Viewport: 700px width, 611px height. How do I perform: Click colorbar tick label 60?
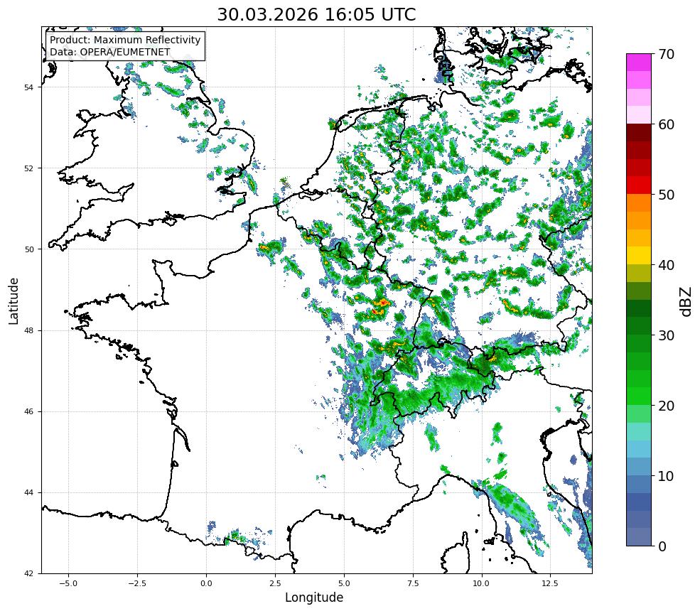[x=666, y=124]
